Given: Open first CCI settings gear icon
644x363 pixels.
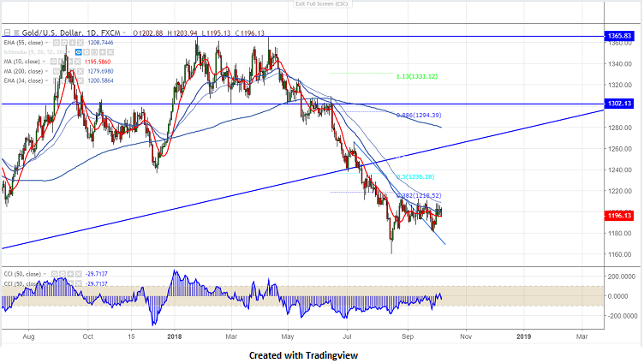Looking at the screenshot, I should coord(63,274).
